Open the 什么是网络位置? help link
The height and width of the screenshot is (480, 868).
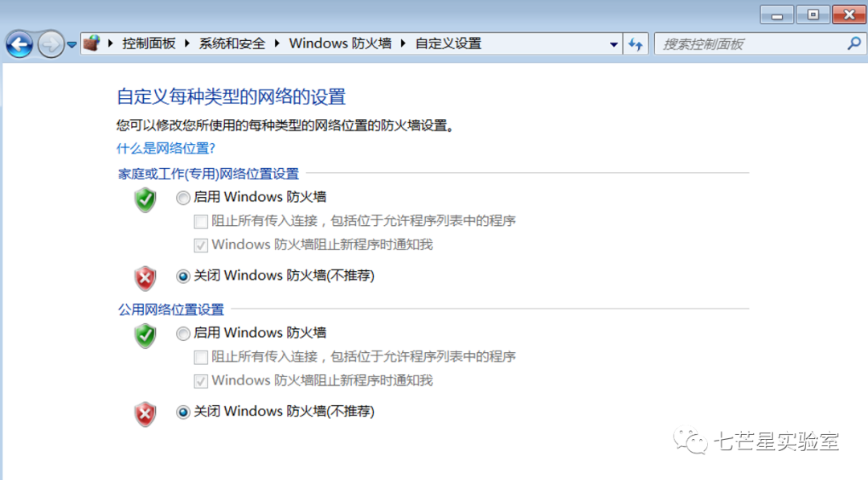[166, 149]
